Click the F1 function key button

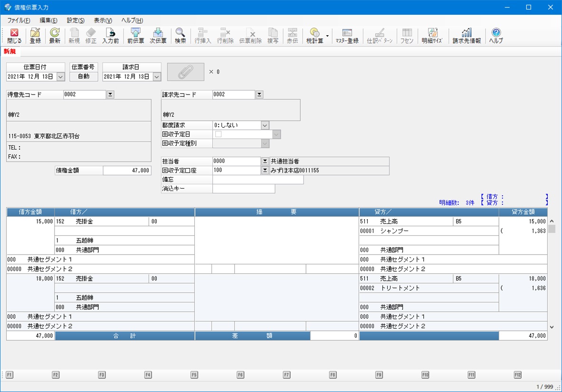[10, 375]
